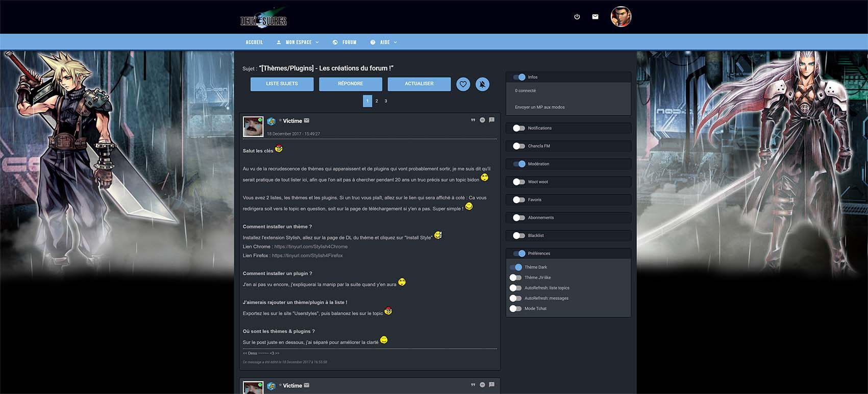Turn on AutoRefresh: liste topics
This screenshot has width=868, height=394.
point(515,288)
